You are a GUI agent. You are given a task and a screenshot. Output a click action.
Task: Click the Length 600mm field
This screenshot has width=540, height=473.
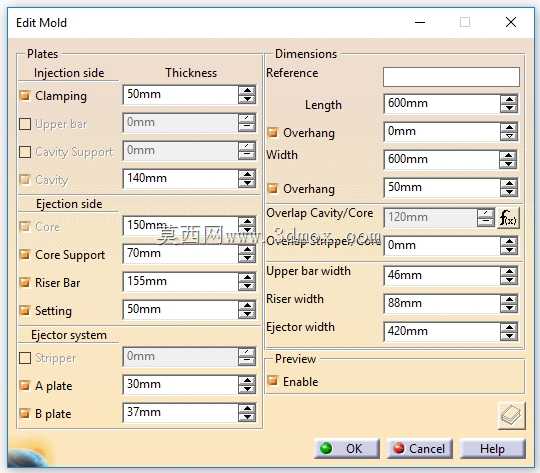tap(442, 104)
